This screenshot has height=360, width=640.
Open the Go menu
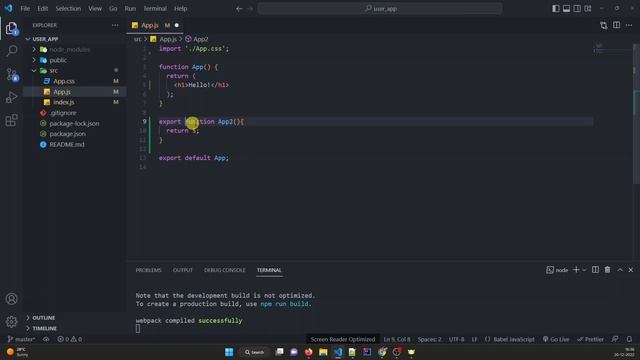[113, 9]
